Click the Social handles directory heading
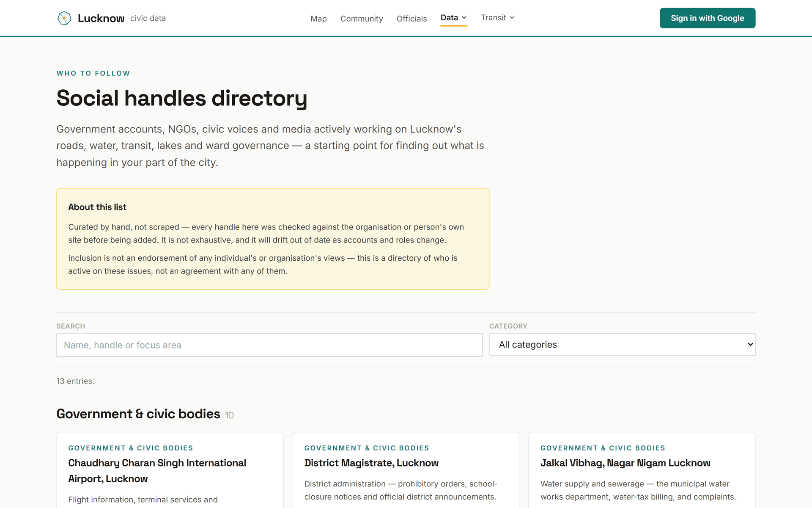The image size is (812, 508). [x=182, y=98]
